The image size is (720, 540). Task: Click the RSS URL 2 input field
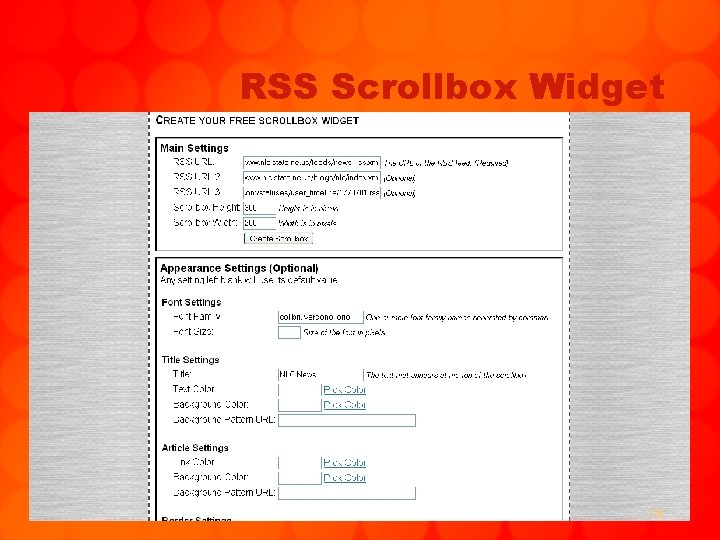click(x=312, y=178)
